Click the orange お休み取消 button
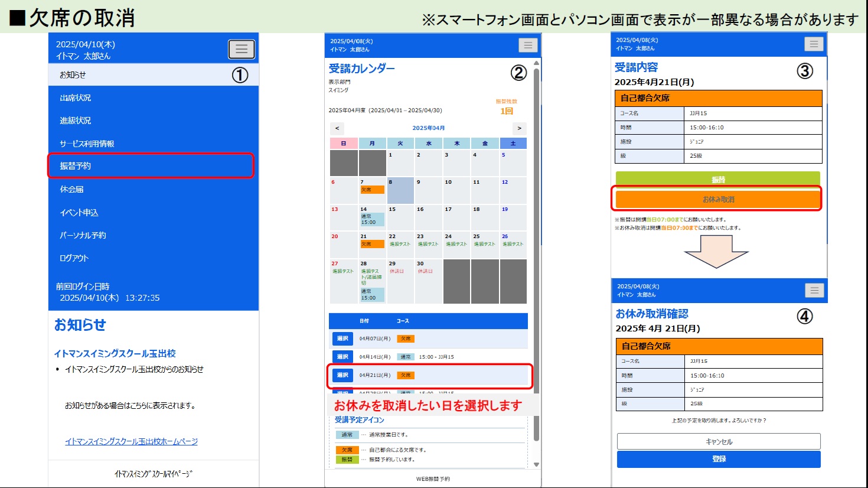This screenshot has height=488, width=868. point(718,199)
